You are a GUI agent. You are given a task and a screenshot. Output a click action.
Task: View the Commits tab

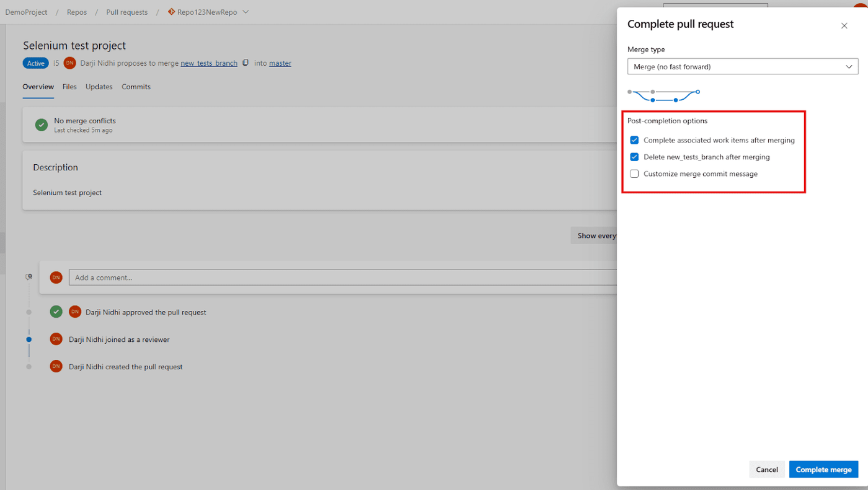136,87
